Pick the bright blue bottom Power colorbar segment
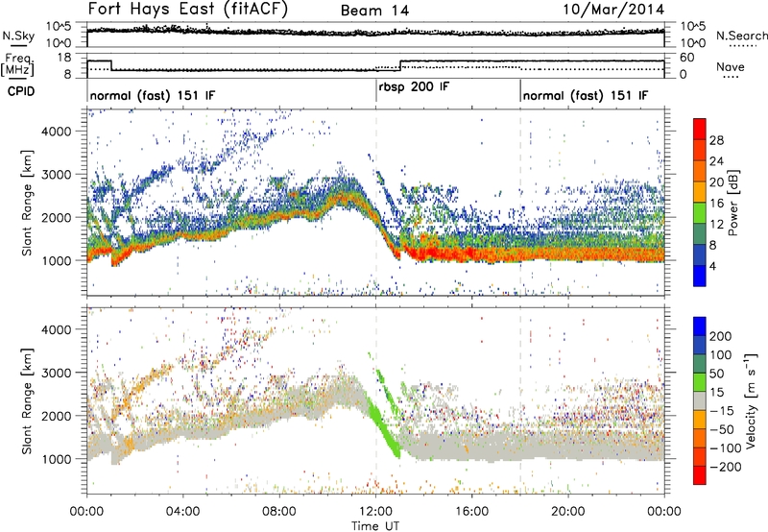Screen dimensions: 768x532 click(x=700, y=276)
